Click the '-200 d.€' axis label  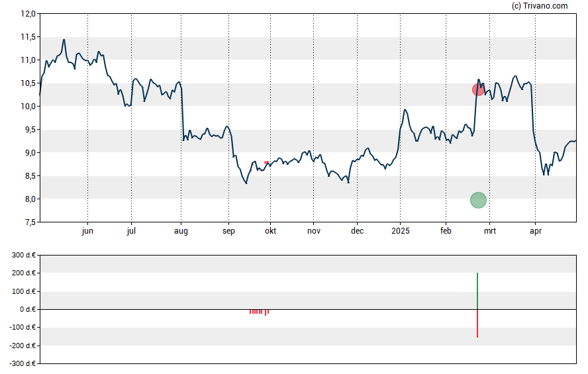[23, 346]
